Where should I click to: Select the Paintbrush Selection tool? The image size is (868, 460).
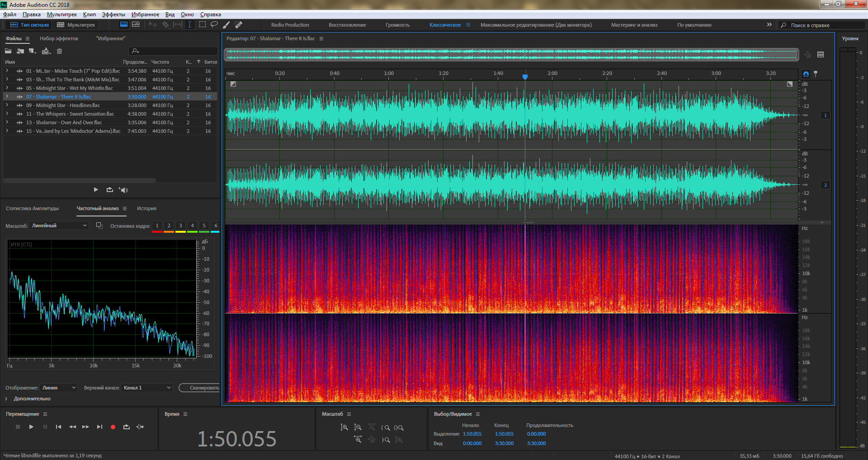226,25
